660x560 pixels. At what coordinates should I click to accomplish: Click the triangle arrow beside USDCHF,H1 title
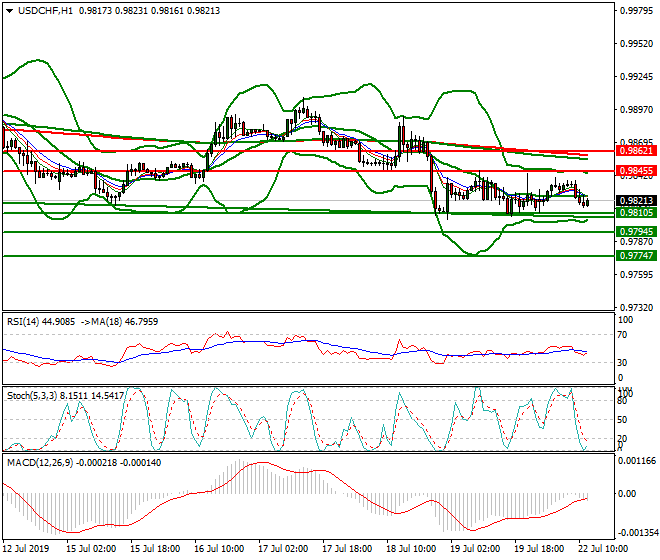(10, 11)
